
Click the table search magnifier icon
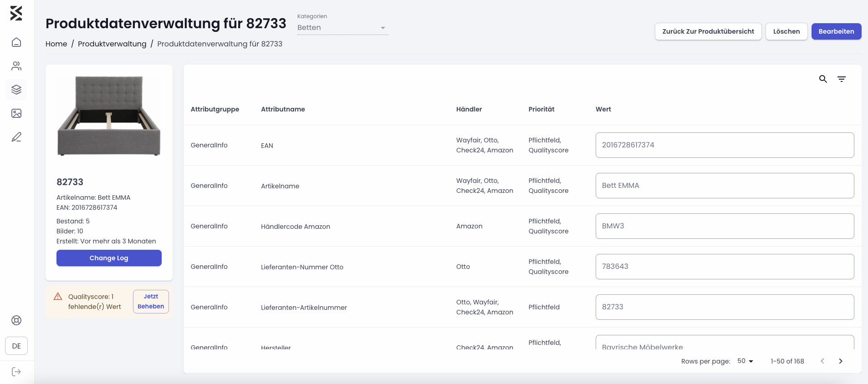coord(823,79)
